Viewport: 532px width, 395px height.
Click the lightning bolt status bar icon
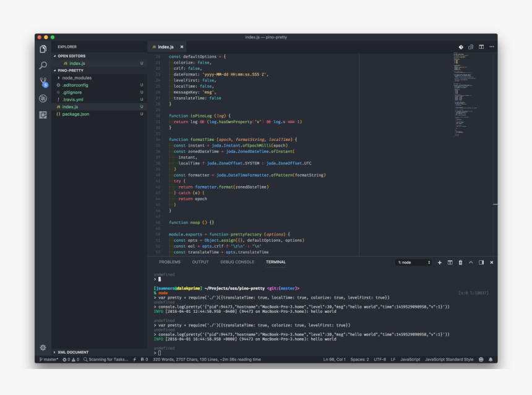tap(135, 359)
